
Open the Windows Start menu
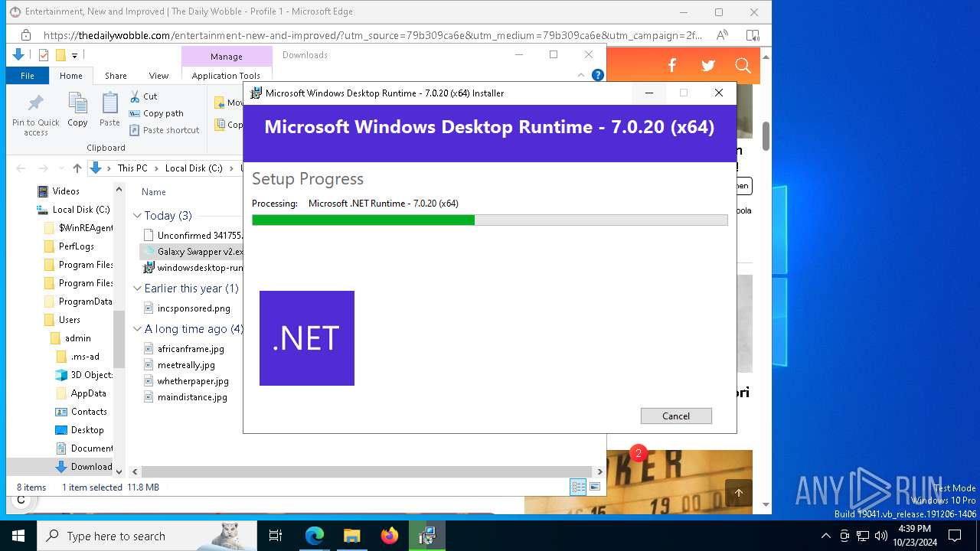click(18, 536)
